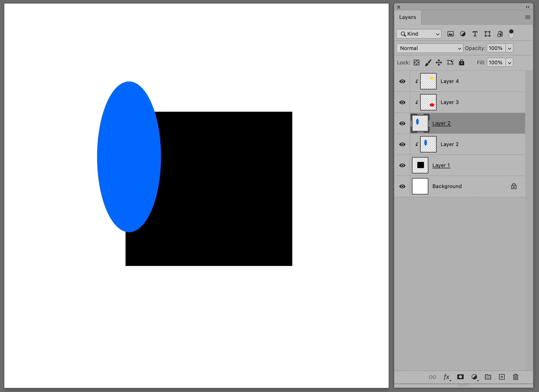Select the Layer 3 thumbnail
Screen dimensions: 539x392
point(428,102)
